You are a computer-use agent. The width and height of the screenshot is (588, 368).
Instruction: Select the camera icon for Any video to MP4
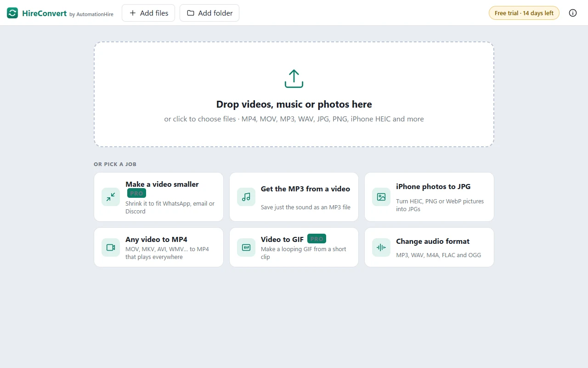[x=111, y=247]
